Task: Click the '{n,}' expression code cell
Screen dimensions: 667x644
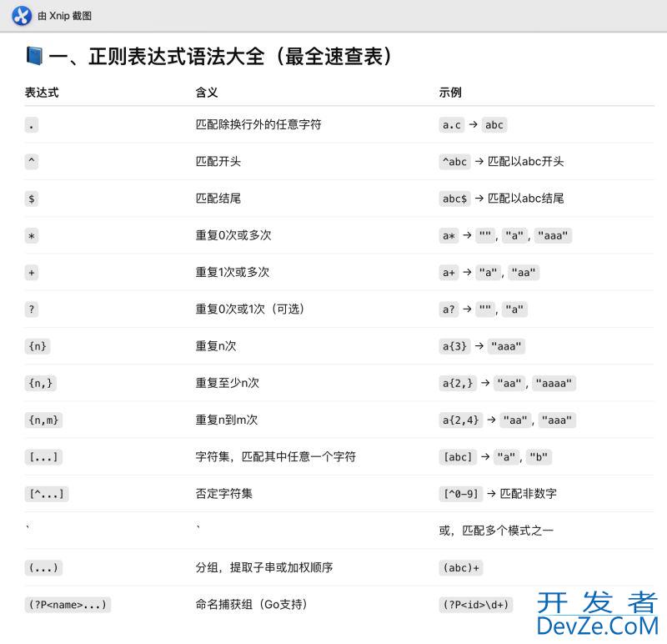Action: point(40,383)
